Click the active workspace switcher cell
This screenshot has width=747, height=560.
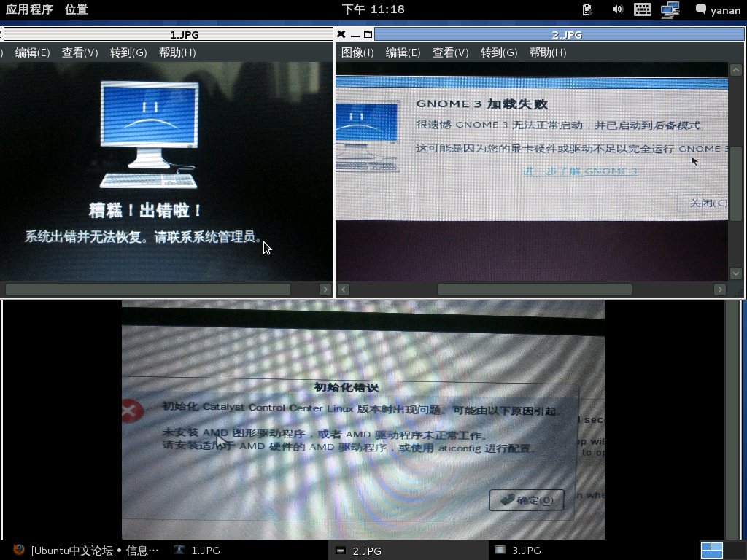click(x=712, y=551)
